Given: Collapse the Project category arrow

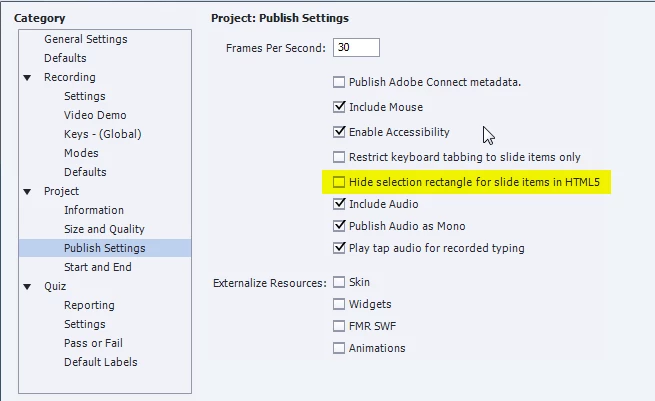Looking at the screenshot, I should coord(28,192).
